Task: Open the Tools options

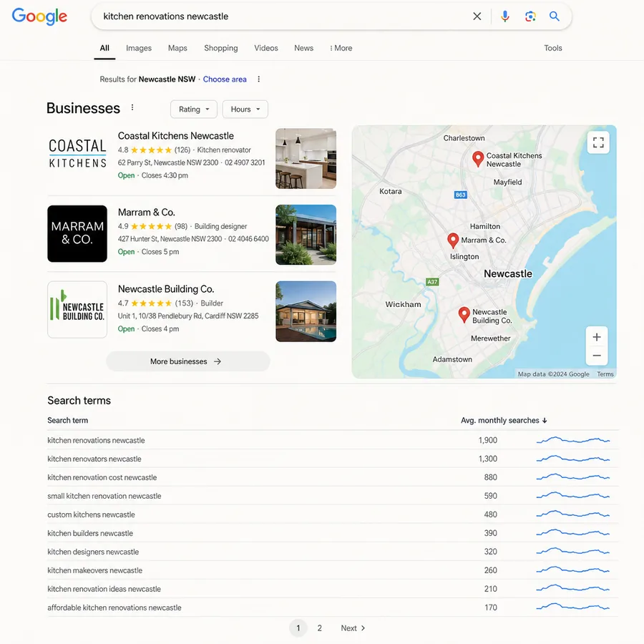Action: point(553,48)
